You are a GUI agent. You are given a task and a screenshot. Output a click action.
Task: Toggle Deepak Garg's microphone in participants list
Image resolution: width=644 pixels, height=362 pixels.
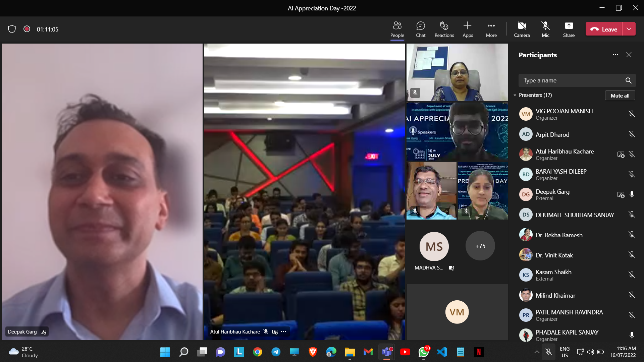pos(632,194)
